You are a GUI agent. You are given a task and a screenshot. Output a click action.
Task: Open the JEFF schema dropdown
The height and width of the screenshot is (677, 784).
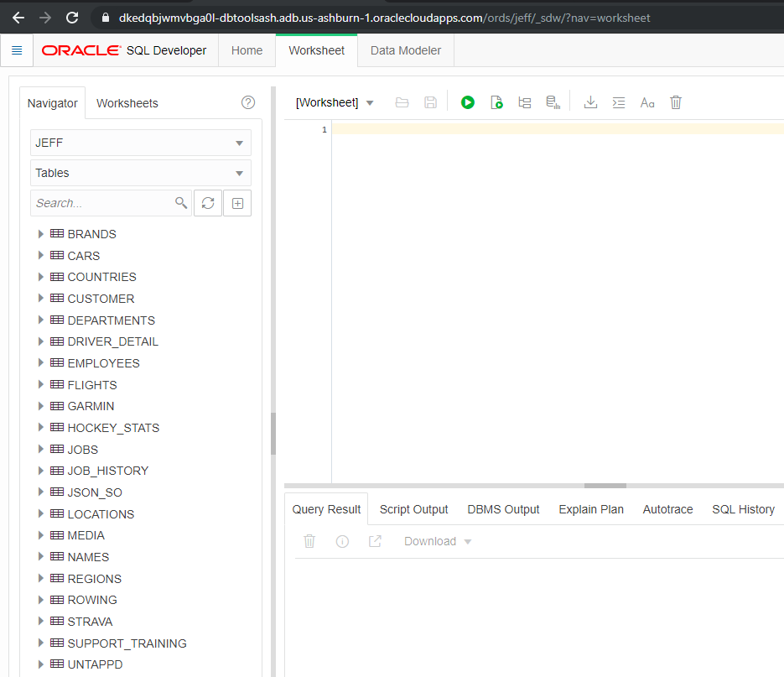click(141, 143)
